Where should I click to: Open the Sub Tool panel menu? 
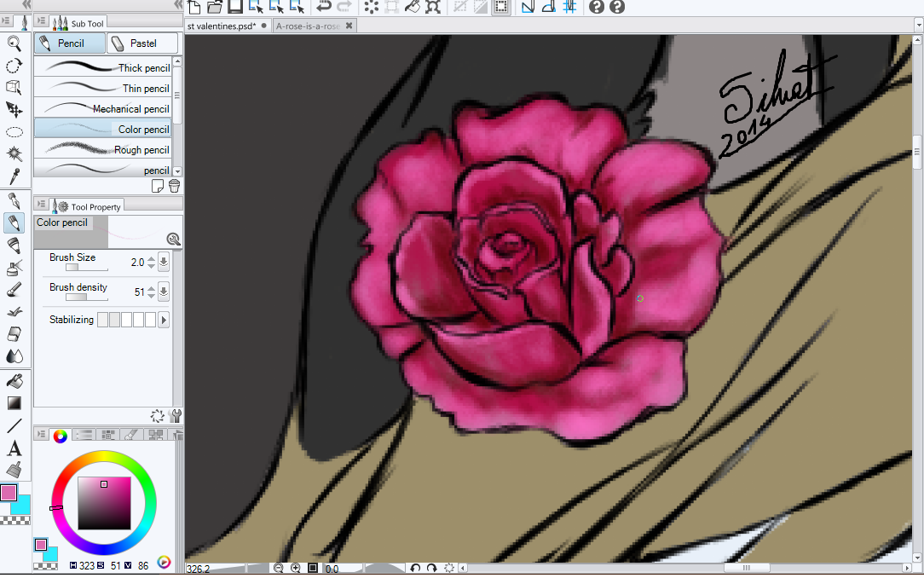41,21
